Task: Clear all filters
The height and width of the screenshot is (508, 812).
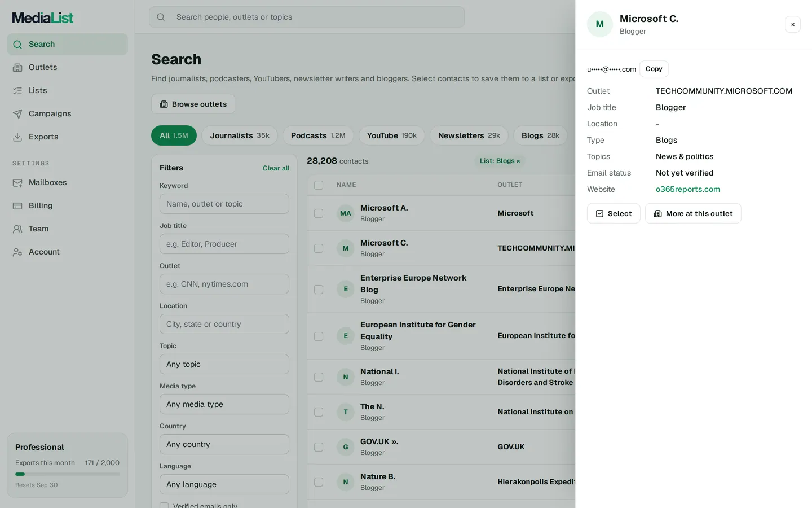Action: click(x=276, y=168)
